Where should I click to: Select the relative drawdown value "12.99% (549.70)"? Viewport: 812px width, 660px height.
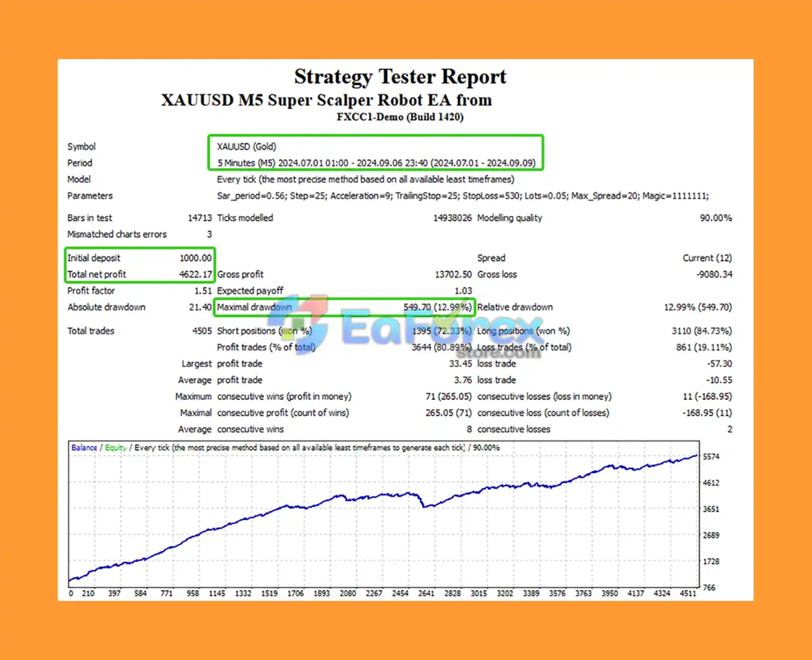(x=698, y=307)
